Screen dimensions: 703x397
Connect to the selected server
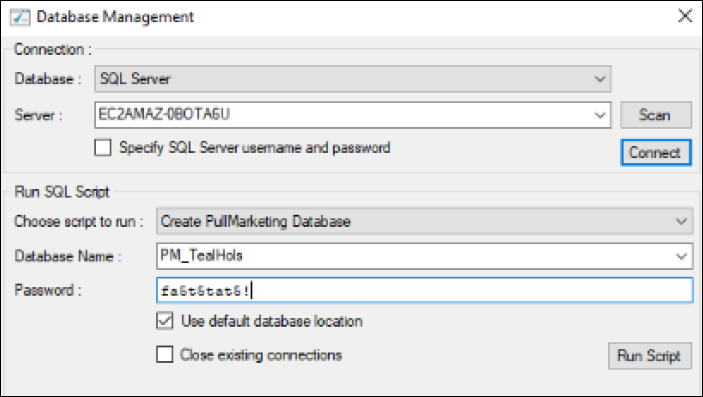[x=656, y=153]
